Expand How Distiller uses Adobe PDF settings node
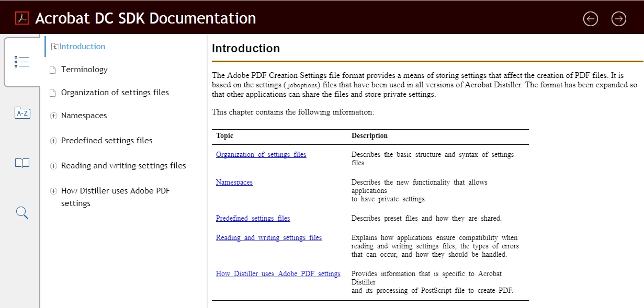Image resolution: width=644 pixels, height=308 pixels. pyautogui.click(x=53, y=191)
